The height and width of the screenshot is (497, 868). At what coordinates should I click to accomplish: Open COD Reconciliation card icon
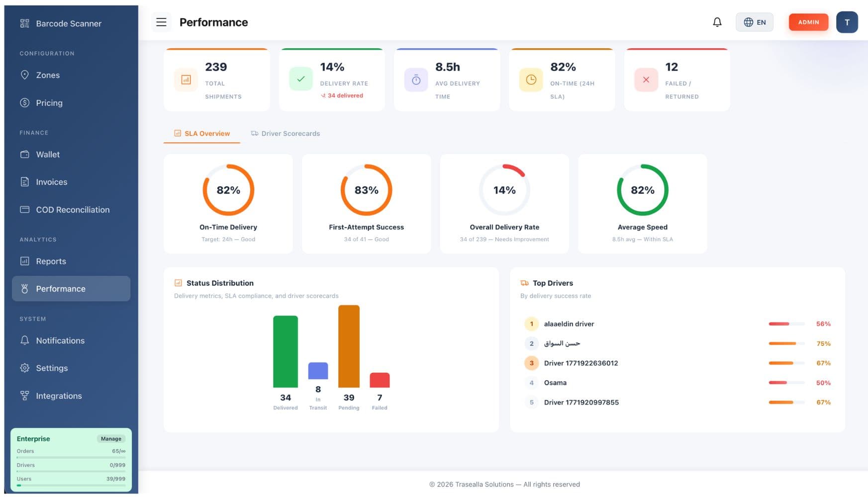coord(24,210)
